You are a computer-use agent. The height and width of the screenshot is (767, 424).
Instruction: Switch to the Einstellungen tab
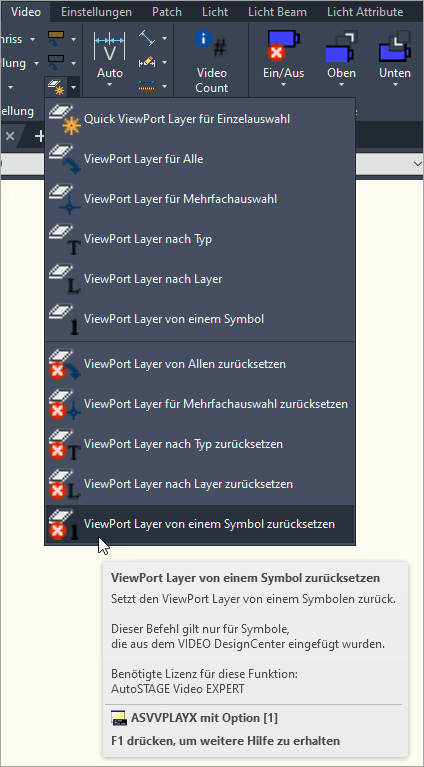click(x=96, y=12)
